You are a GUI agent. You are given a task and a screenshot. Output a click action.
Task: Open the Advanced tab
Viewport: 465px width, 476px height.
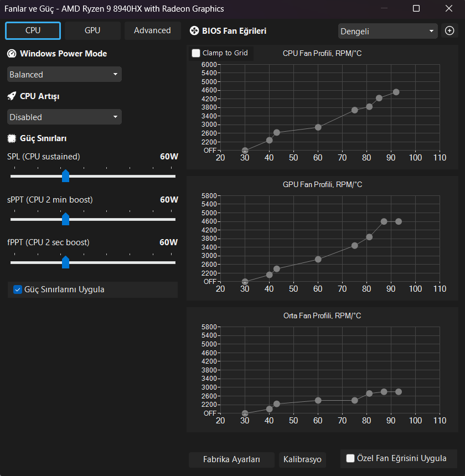coord(152,30)
